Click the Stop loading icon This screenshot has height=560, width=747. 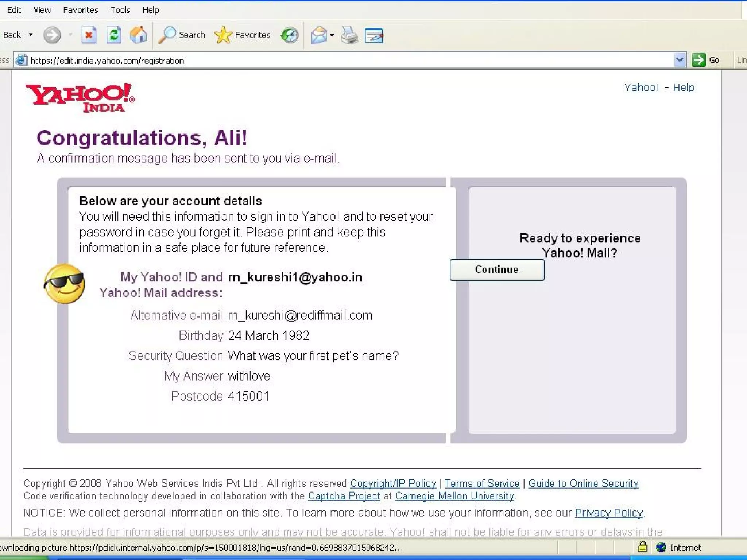pyautogui.click(x=89, y=35)
